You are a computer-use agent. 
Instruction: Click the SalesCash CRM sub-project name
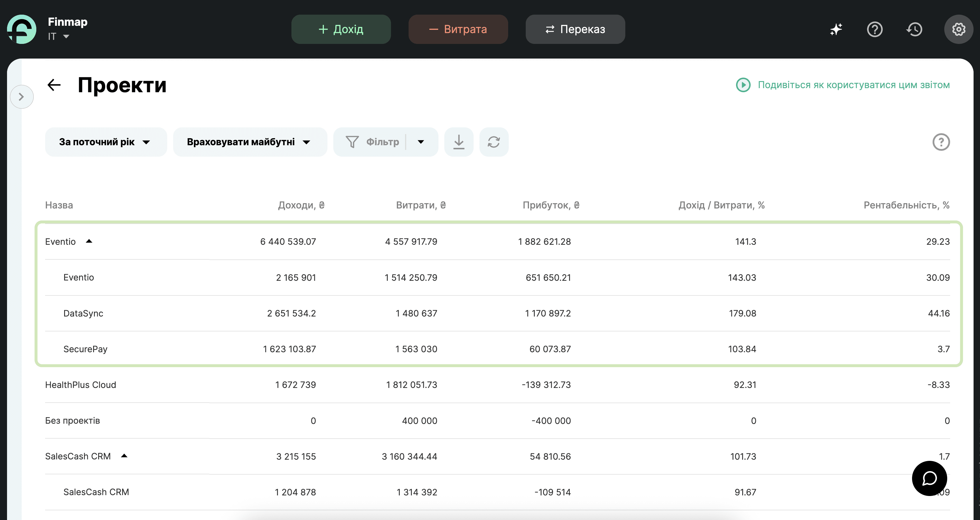(x=96, y=492)
